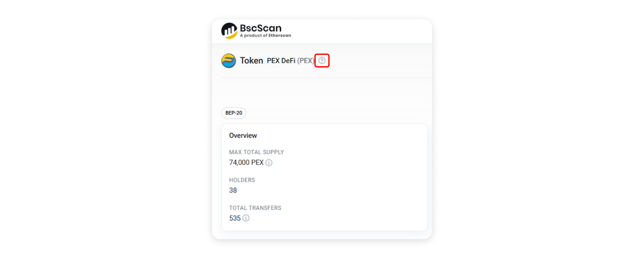Click the 74,000 PEX supply value
Viewport: 644px width, 259px height.
(x=246, y=162)
